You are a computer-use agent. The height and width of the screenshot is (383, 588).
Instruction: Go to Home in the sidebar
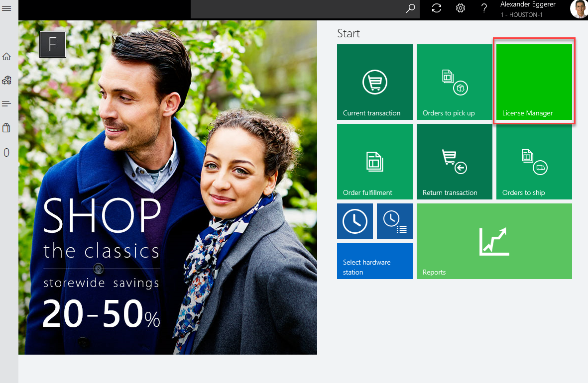[6, 57]
